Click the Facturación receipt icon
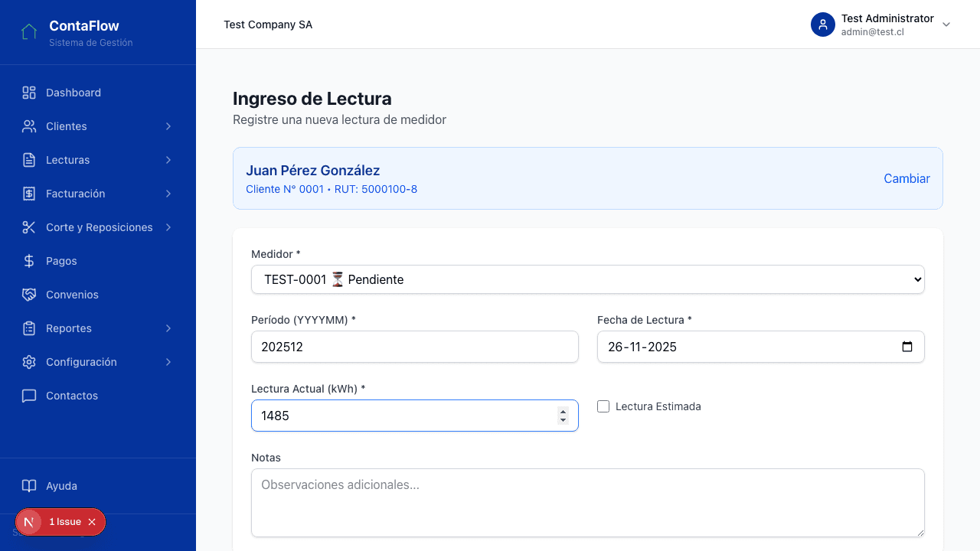The image size is (980, 551). click(x=29, y=194)
